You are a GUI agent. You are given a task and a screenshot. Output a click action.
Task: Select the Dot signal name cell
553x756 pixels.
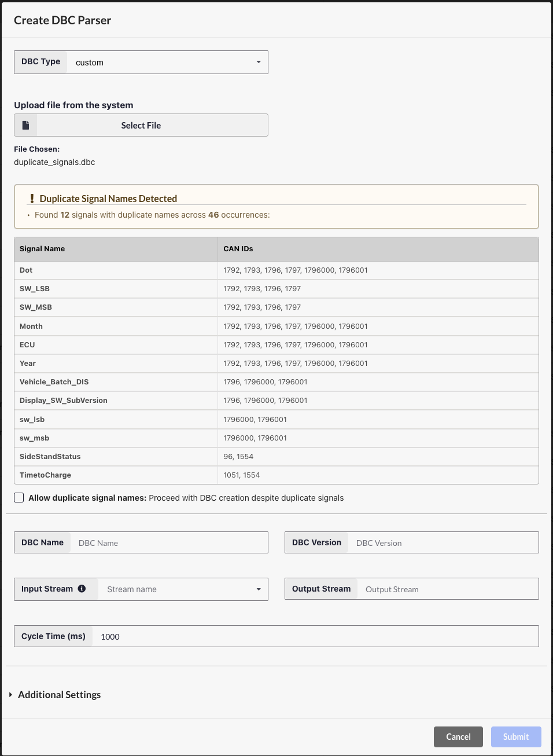(x=116, y=270)
